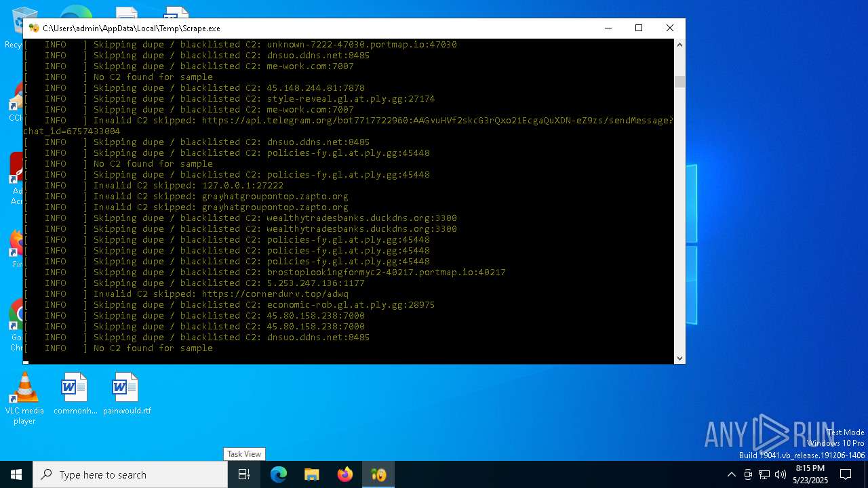Screen dimensions: 868x488
Task: Open the network status tray icon
Action: point(764,474)
